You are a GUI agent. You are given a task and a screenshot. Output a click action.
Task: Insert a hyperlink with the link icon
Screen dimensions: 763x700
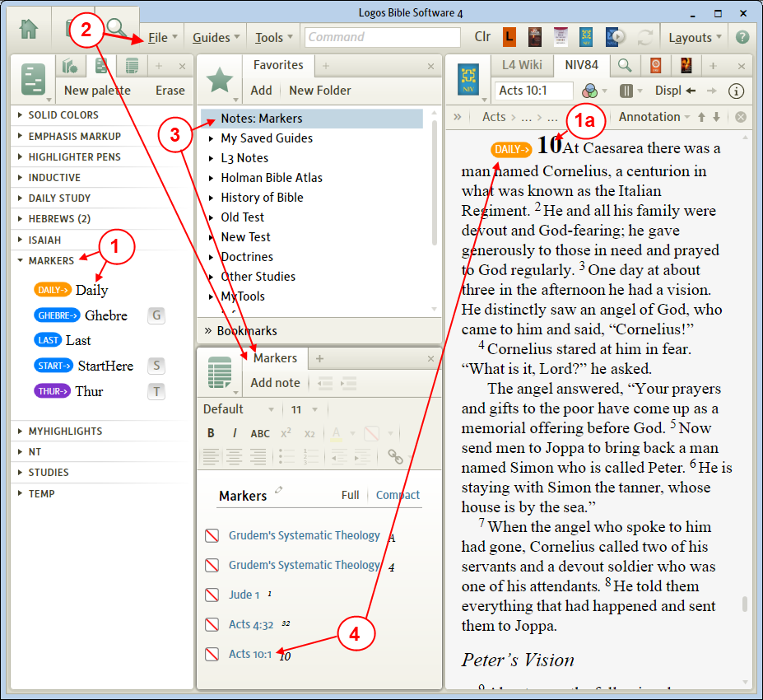point(395,456)
